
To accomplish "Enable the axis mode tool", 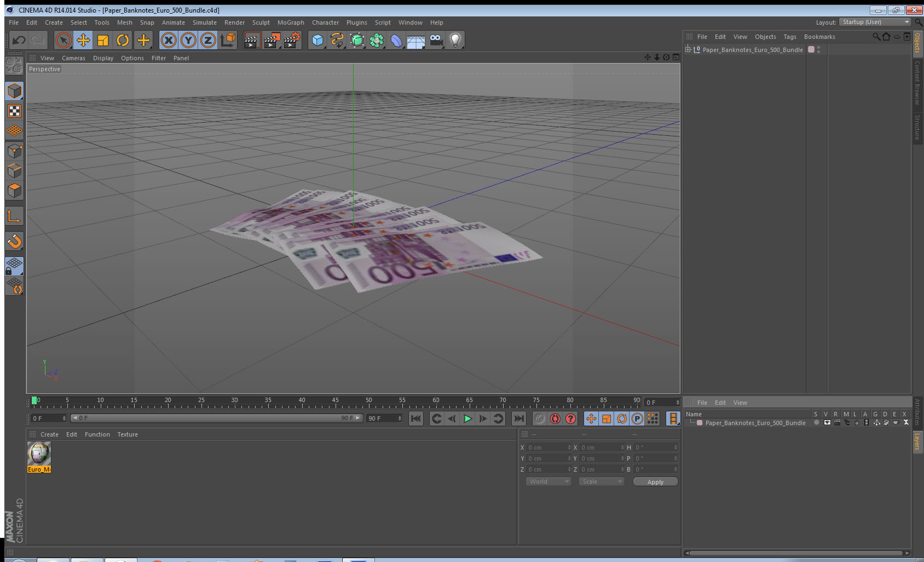I will tap(14, 216).
